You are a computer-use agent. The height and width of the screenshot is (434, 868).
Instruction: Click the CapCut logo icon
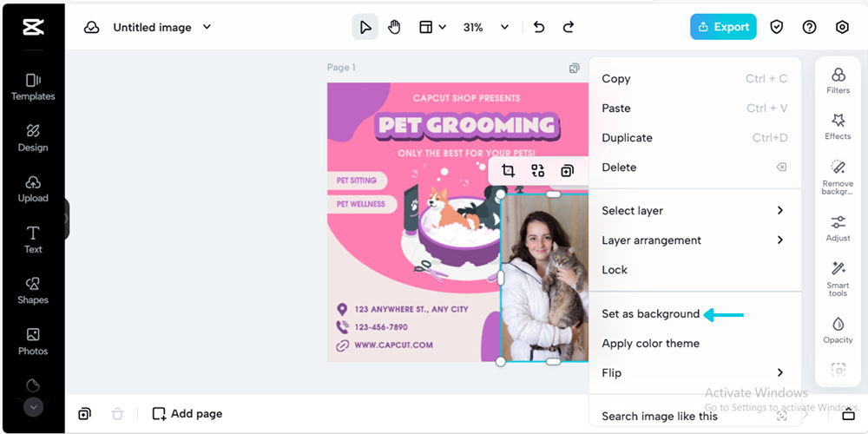(33, 27)
